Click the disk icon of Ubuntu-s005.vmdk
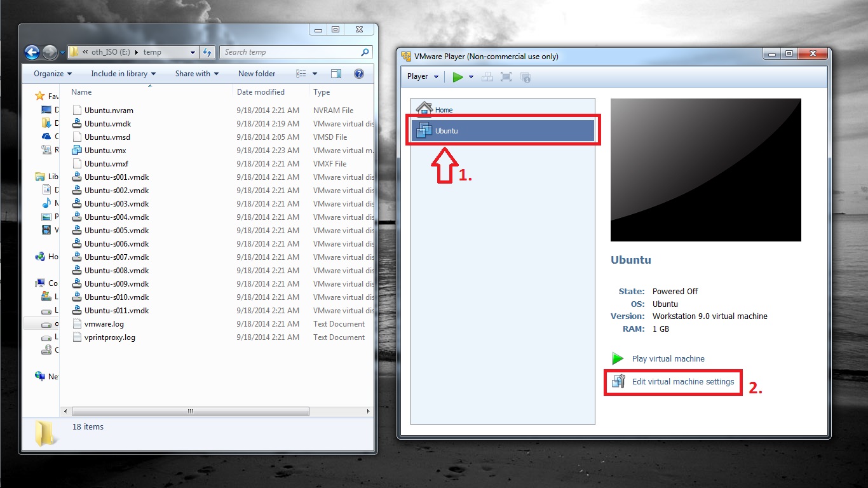The height and width of the screenshot is (488, 868). (77, 230)
